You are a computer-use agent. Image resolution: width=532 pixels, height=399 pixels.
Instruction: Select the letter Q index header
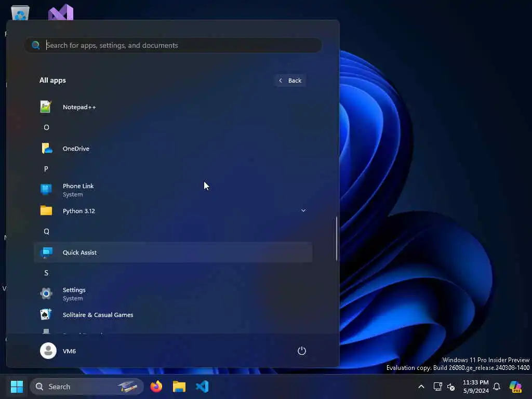click(46, 231)
